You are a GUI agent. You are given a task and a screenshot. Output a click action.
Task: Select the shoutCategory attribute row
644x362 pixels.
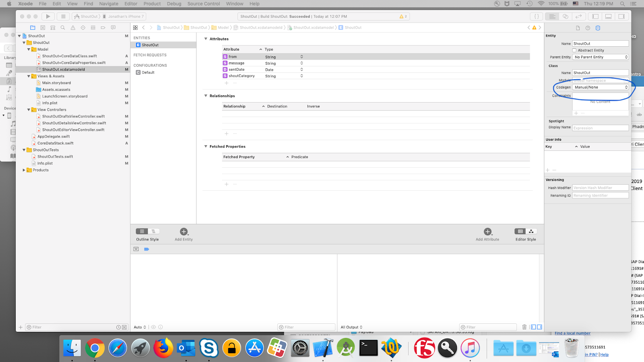point(376,76)
